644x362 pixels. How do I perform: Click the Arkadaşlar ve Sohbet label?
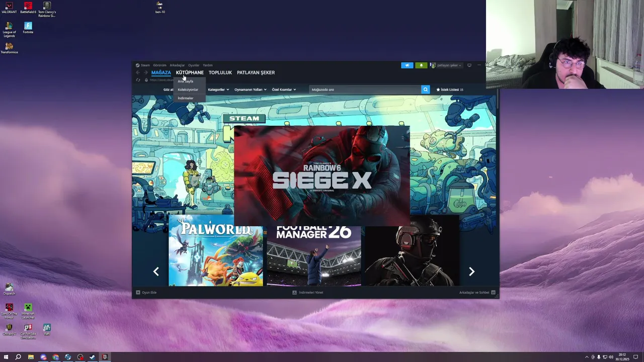coord(474,292)
